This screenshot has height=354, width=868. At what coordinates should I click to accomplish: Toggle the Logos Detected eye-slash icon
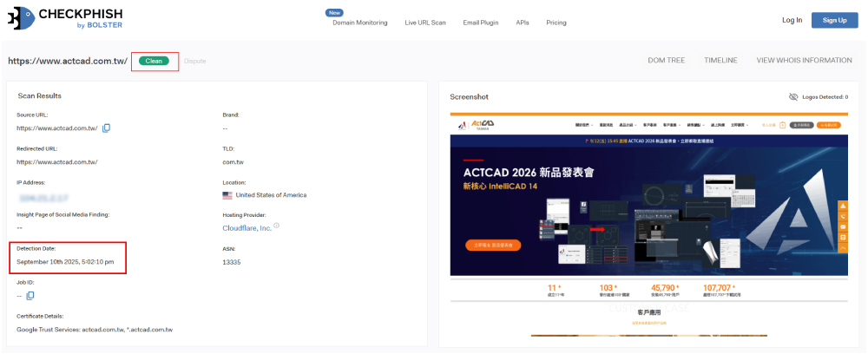[793, 96]
